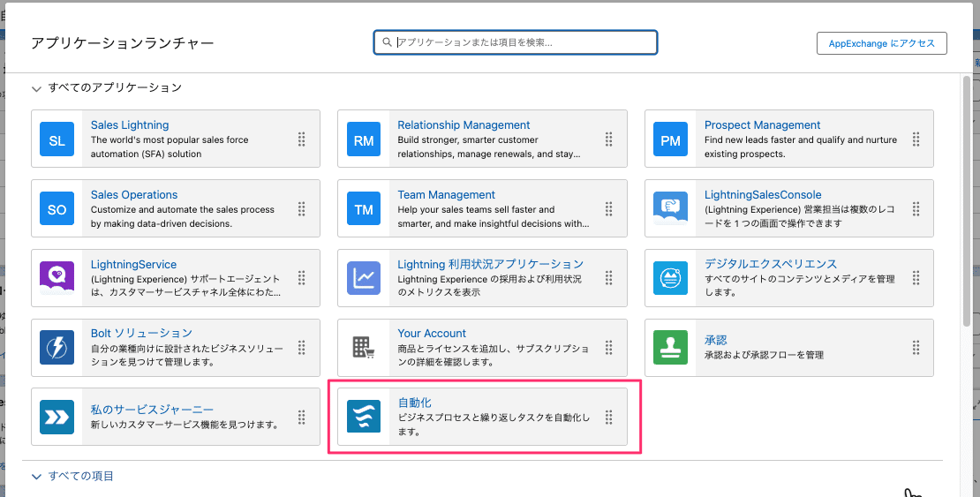Image resolution: width=980 pixels, height=497 pixels.
Task: Expand the すべての項目 section
Action: point(35,477)
